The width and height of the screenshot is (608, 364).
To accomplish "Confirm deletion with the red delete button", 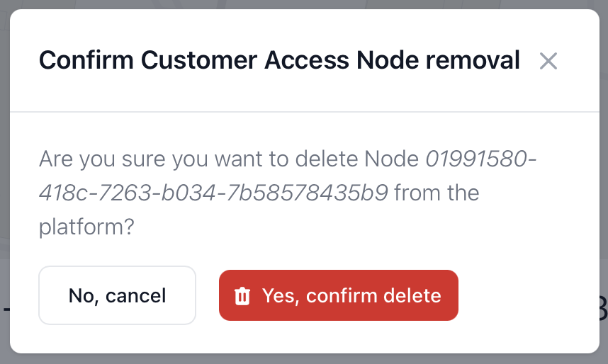I will click(339, 295).
